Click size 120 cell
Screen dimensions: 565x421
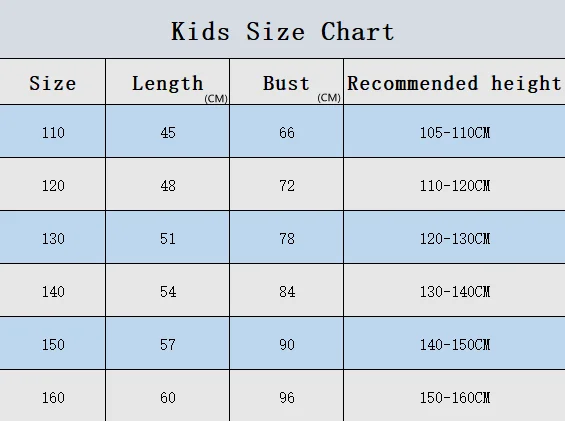(x=53, y=186)
